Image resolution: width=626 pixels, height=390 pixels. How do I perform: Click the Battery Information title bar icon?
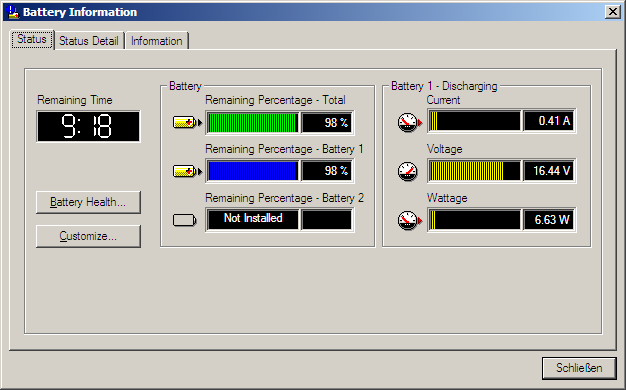click(13, 12)
